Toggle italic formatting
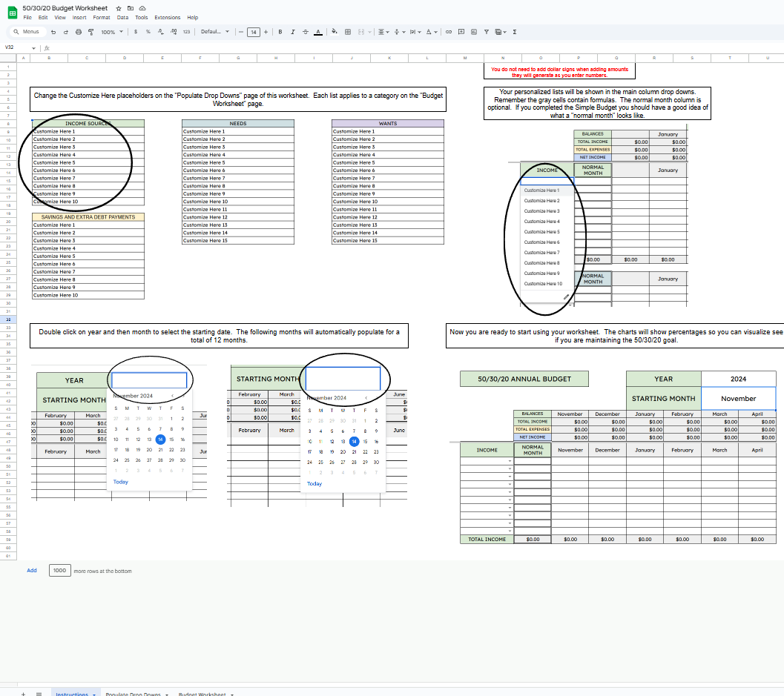Viewport: 784px width, 696px height. point(293,32)
